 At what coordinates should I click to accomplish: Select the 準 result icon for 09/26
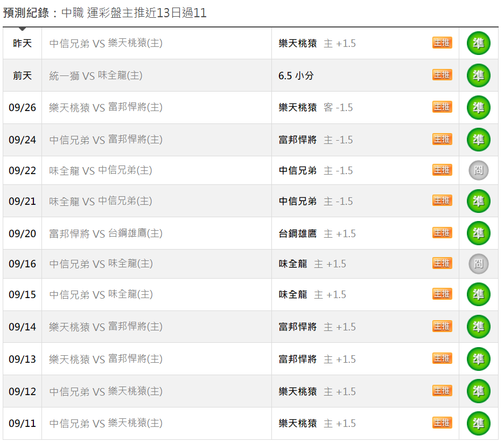tap(478, 107)
